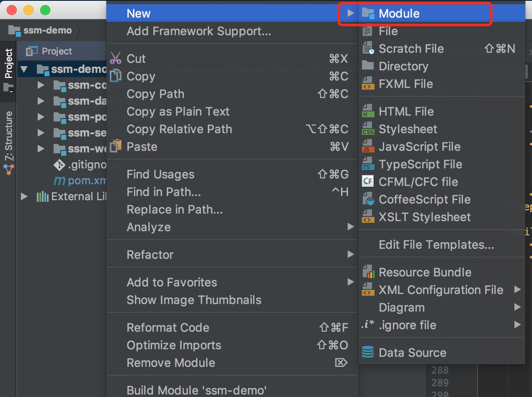Click the TypeScript File icon

click(369, 164)
